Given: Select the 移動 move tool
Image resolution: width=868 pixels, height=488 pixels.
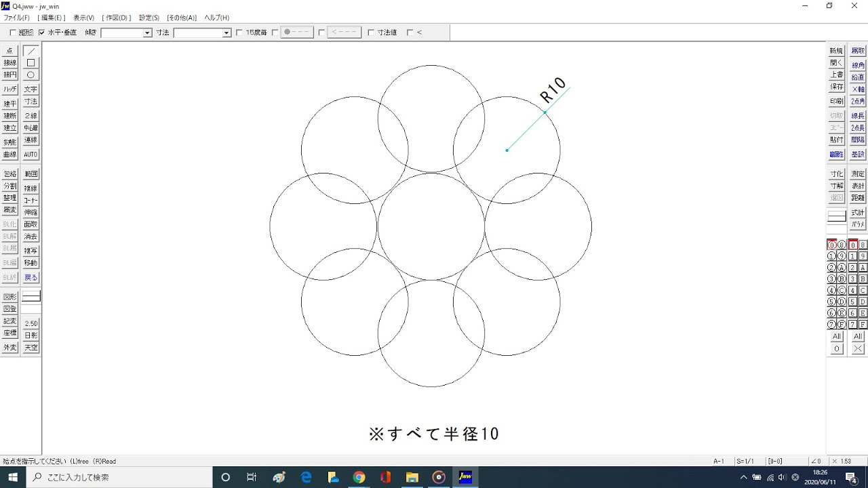Looking at the screenshot, I should (31, 263).
